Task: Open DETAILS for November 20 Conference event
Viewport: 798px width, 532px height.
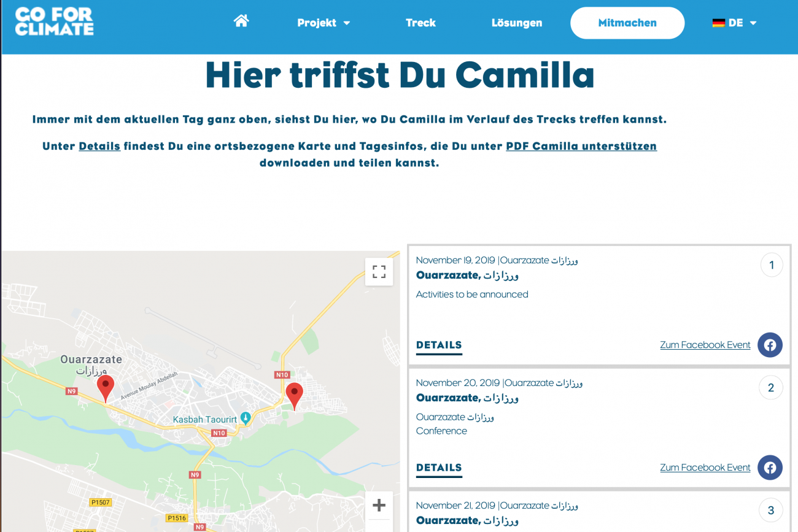Action: tap(439, 468)
